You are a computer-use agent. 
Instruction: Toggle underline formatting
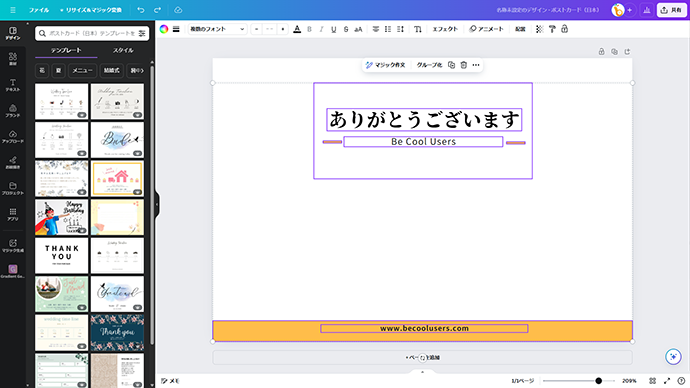click(x=334, y=29)
